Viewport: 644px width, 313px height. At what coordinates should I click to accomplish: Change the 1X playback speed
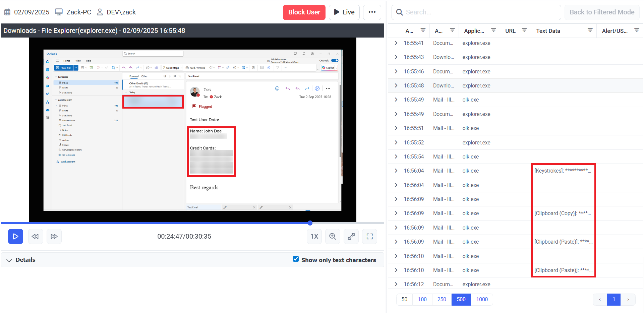314,237
